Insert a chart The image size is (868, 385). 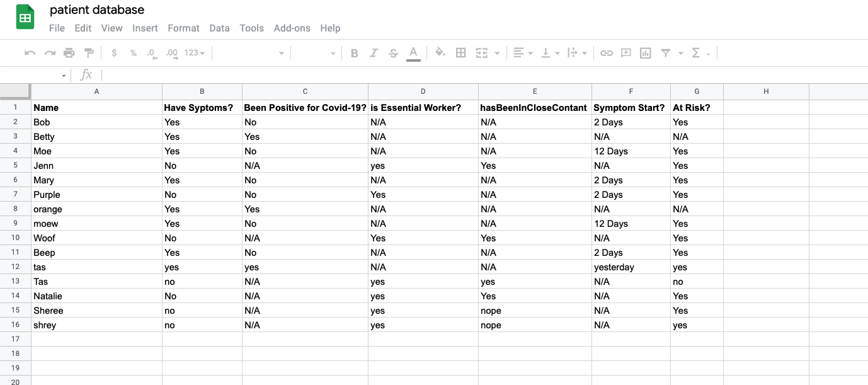click(645, 54)
